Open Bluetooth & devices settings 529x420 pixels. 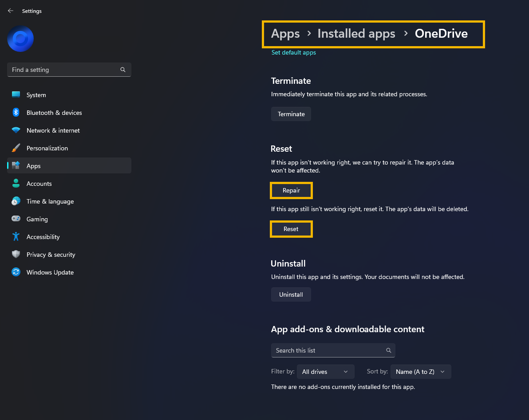pos(69,113)
